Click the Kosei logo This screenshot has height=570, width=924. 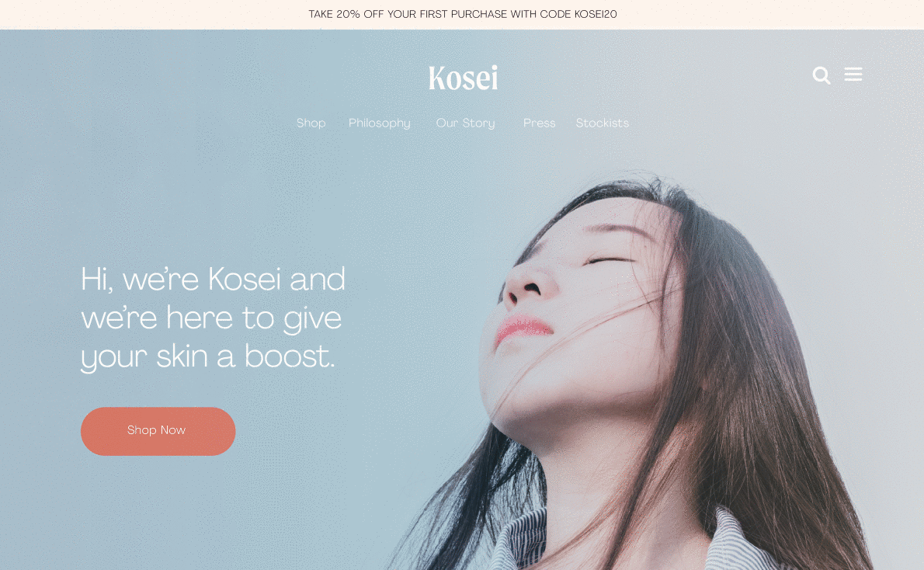point(464,78)
